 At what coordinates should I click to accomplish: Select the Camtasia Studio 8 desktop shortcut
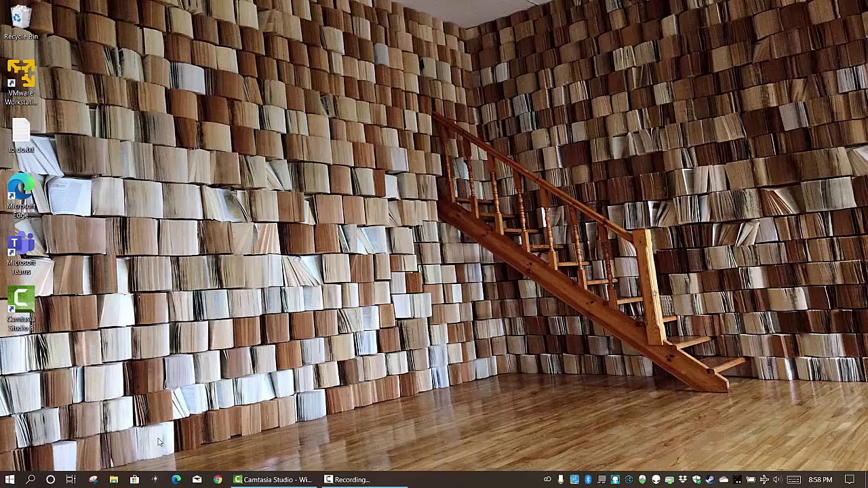pos(21,310)
